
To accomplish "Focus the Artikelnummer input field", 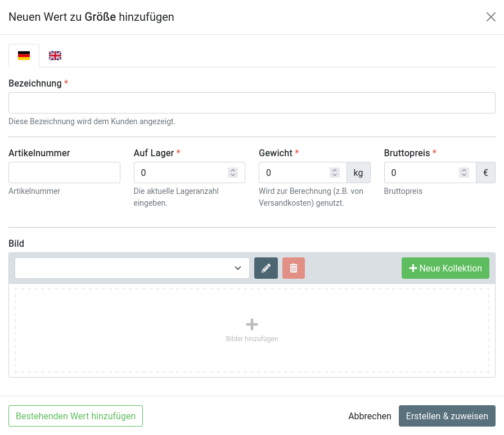I will (65, 173).
